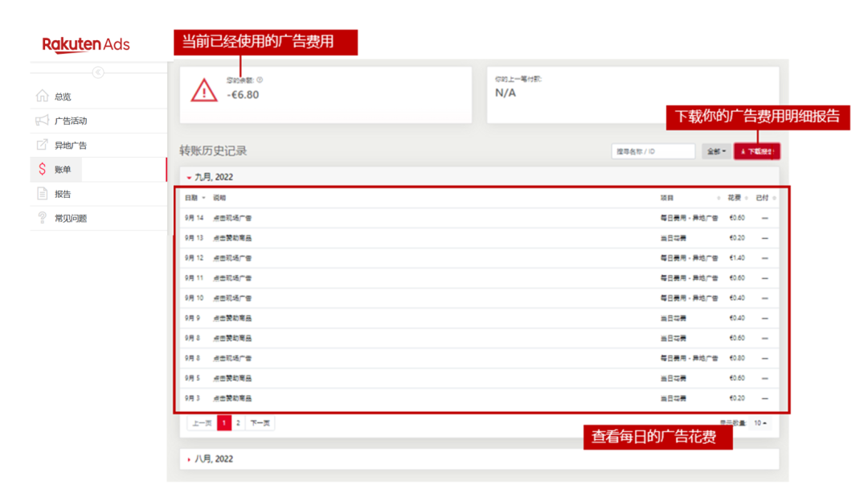Click 每日费用 - 异地广告 in €0.80 row
This screenshot has height=489, width=868.
pyautogui.click(x=689, y=358)
